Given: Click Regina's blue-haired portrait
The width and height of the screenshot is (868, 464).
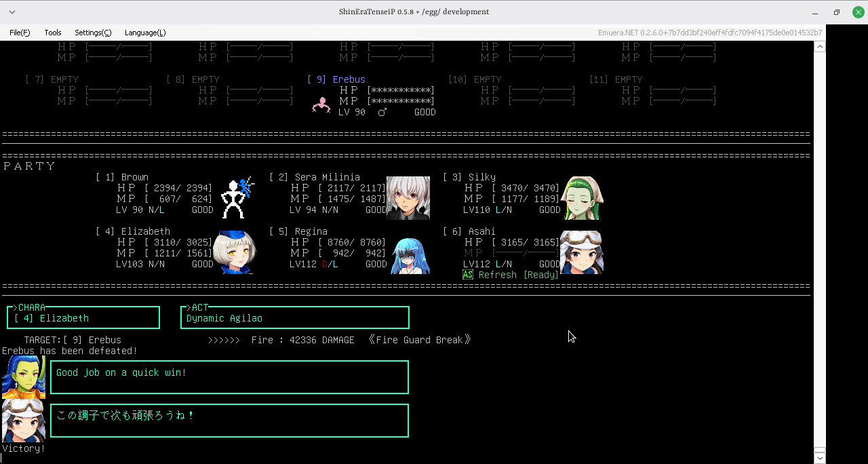Looking at the screenshot, I should pyautogui.click(x=410, y=254).
